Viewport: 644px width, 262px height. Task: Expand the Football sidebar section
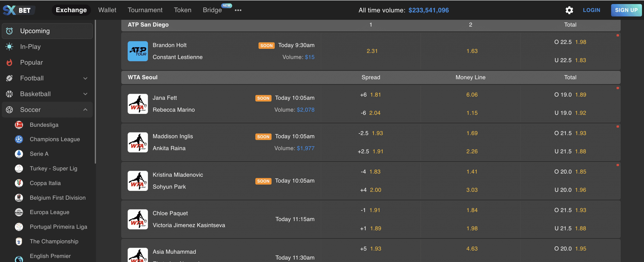85,78
